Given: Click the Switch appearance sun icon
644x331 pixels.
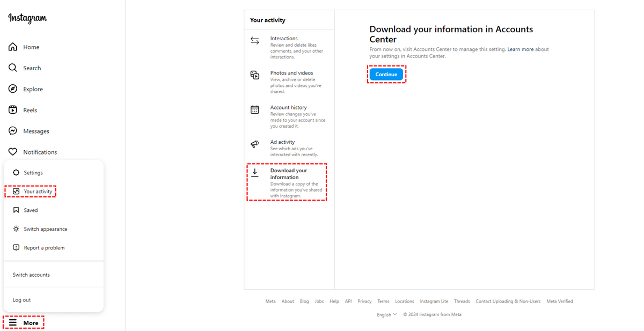Looking at the screenshot, I should tap(16, 229).
